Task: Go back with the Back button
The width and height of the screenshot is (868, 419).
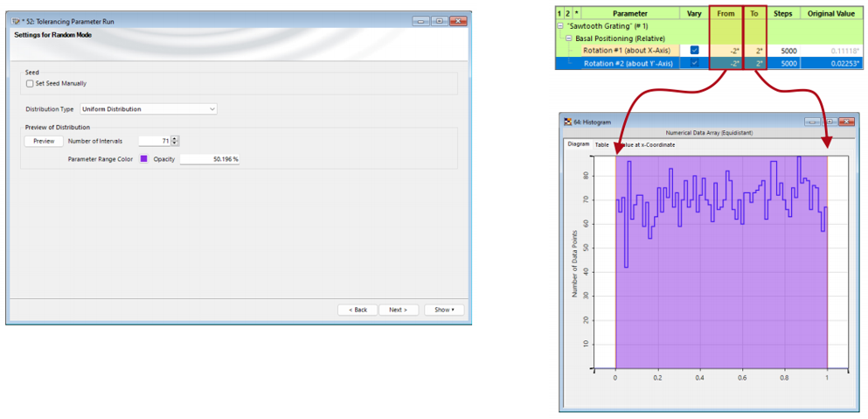Action: [x=358, y=310]
